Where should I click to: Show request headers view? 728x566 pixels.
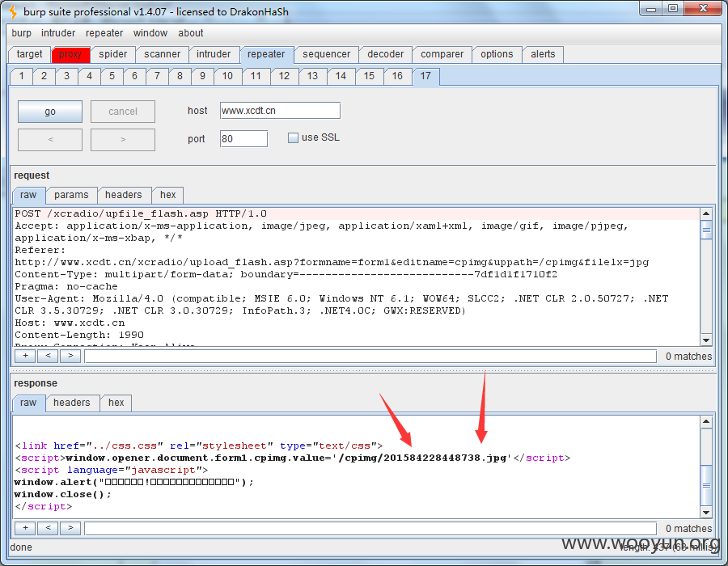(x=124, y=195)
